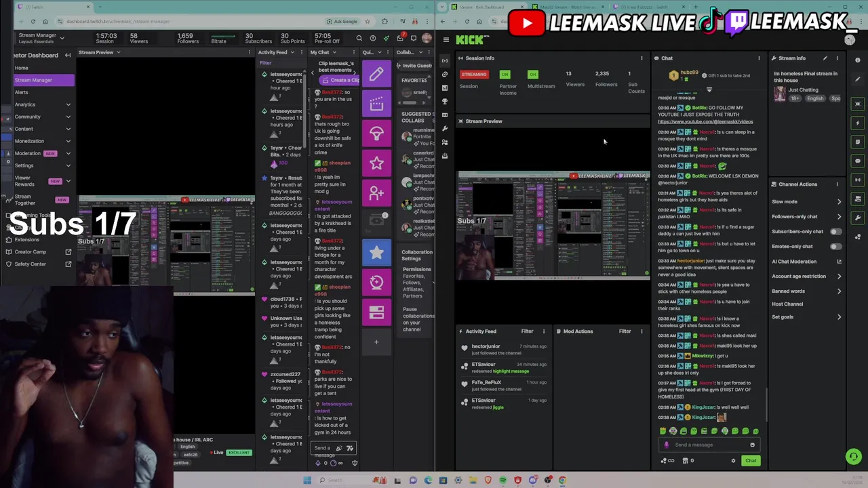Open Kick Chat panel three-dot menu

(759, 58)
